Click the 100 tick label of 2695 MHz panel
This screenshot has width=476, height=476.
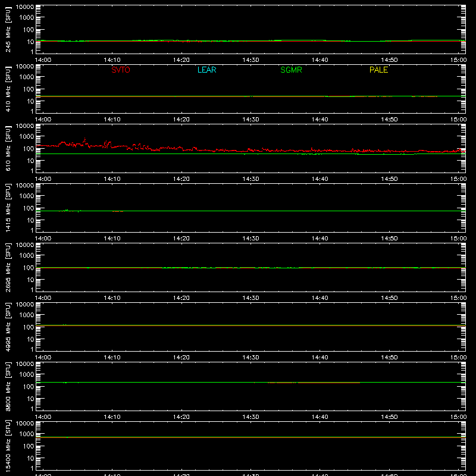[29, 267]
